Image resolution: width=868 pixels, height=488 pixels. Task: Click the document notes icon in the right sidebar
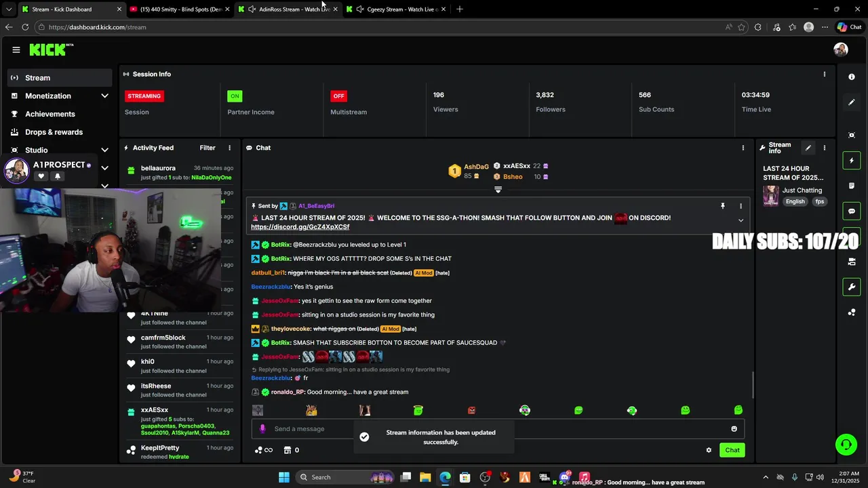[x=852, y=186]
